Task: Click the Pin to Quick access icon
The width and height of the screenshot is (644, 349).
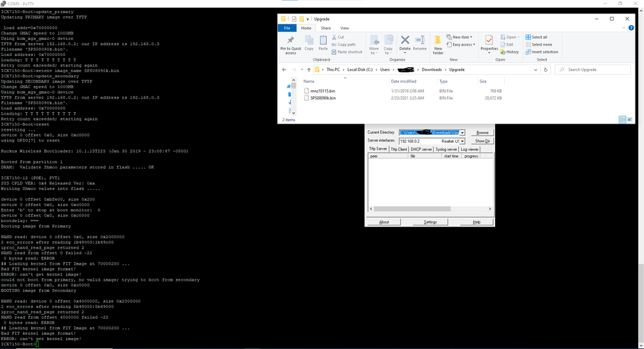Action: (290, 43)
